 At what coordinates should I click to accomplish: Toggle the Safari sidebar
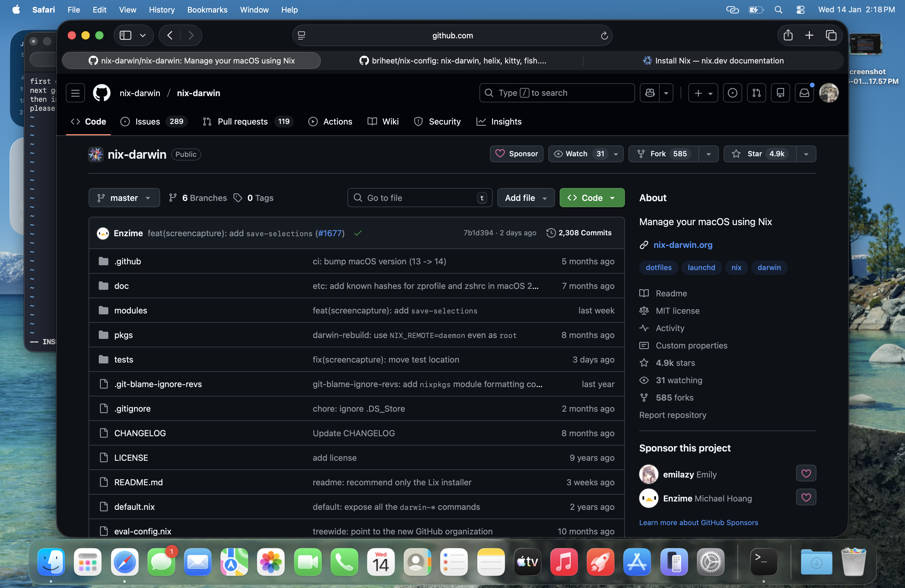pyautogui.click(x=125, y=35)
